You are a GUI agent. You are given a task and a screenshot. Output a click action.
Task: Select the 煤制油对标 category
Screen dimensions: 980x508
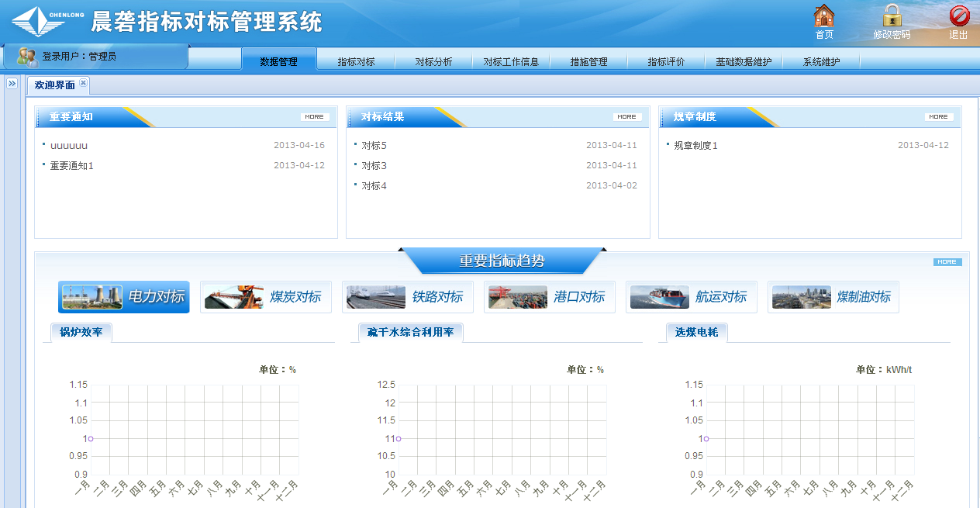(833, 297)
